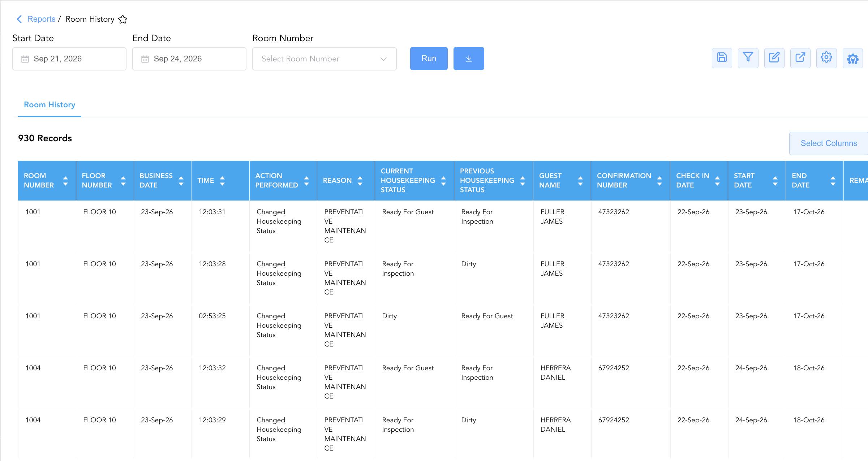868x461 pixels.
Task: Sort by Floor Number column arrows
Action: point(123,181)
